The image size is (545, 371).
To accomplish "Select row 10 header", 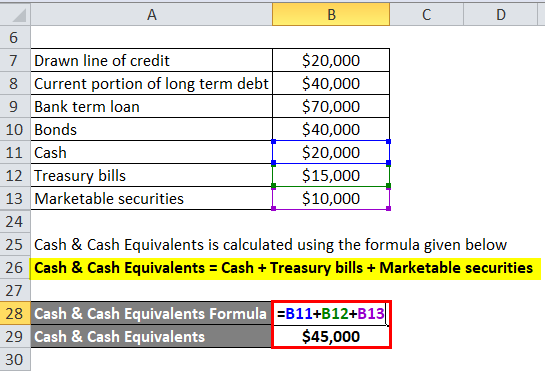I will [15, 129].
